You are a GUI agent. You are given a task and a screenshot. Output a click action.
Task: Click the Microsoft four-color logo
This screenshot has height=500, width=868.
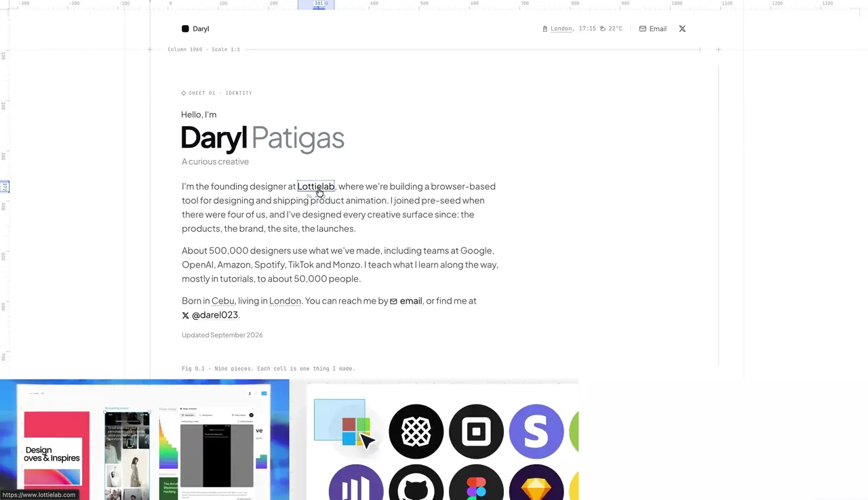pyautogui.click(x=356, y=432)
